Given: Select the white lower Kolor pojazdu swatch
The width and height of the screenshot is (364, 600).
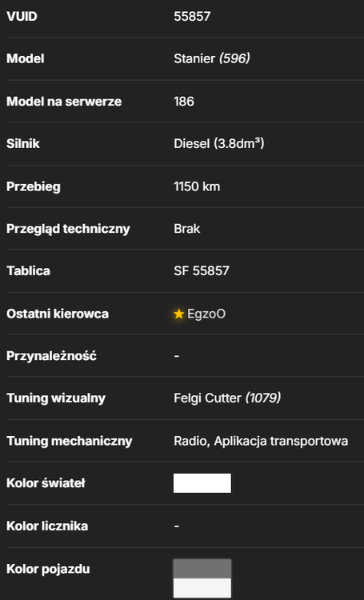Looking at the screenshot, I should [x=202, y=588].
